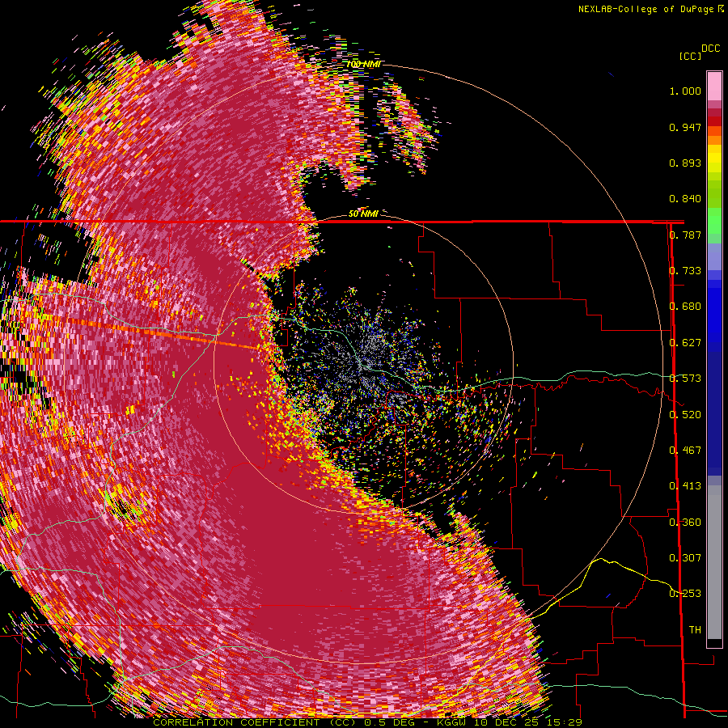Click the [CC] units label

(x=690, y=56)
